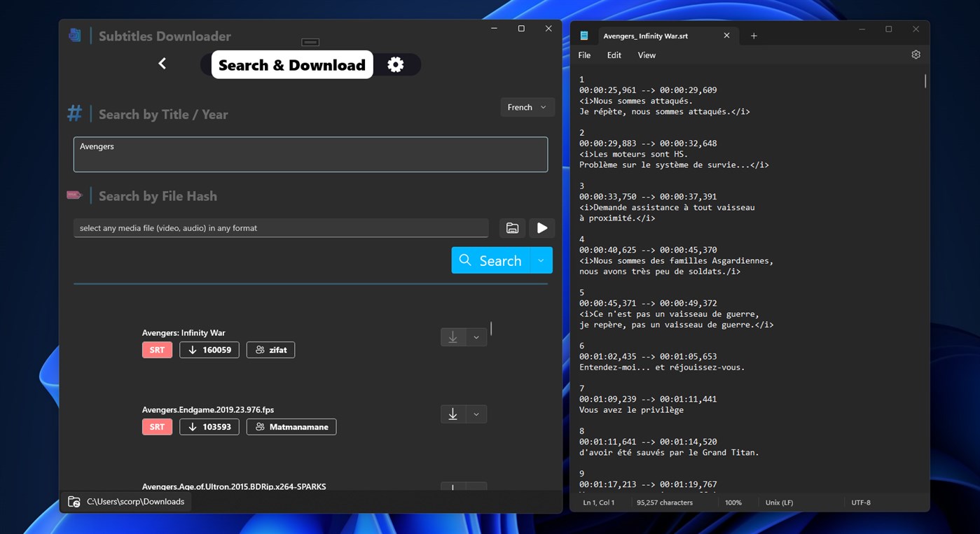Run the file hash search with the play icon
This screenshot has width=980, height=534.
(x=541, y=227)
